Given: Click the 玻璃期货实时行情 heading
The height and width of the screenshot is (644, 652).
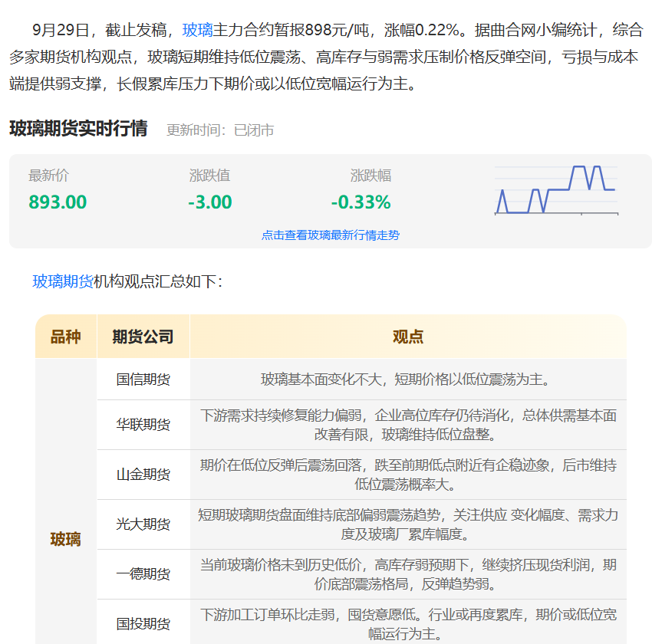Looking at the screenshot, I should point(78,128).
